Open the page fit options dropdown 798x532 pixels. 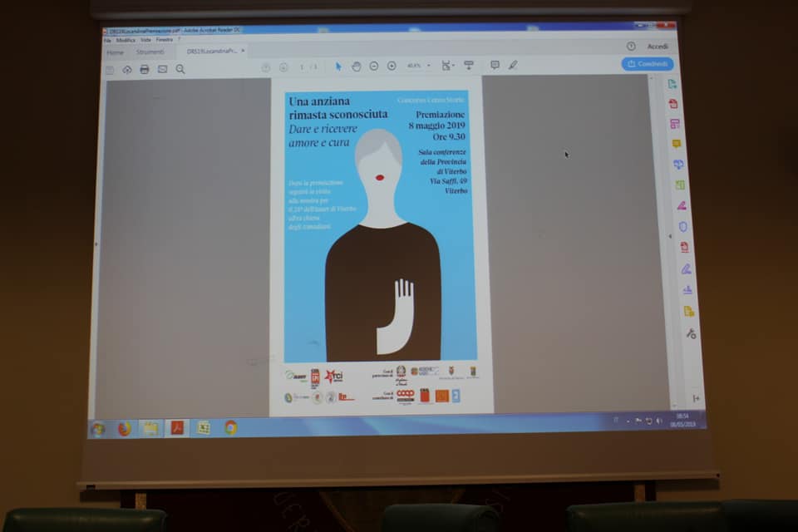pos(448,65)
